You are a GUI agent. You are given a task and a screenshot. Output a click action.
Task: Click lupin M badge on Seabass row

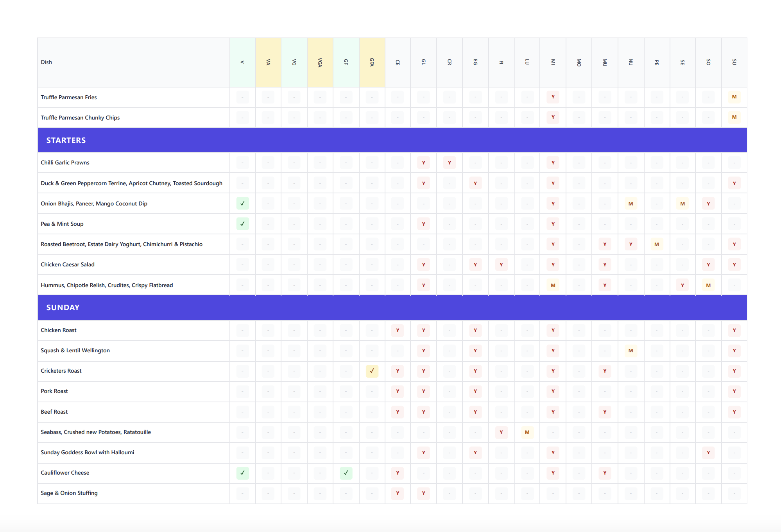click(x=527, y=432)
